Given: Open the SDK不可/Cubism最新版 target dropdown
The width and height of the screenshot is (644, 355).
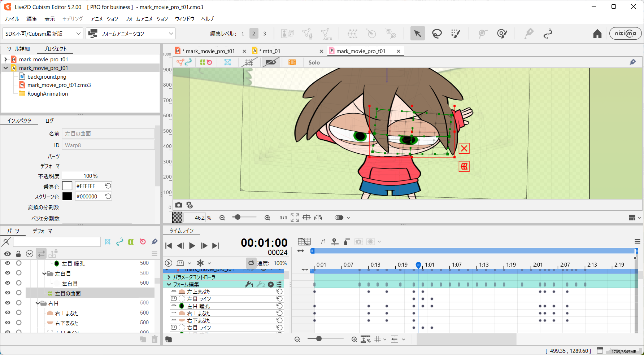Looking at the screenshot, I should coord(43,34).
